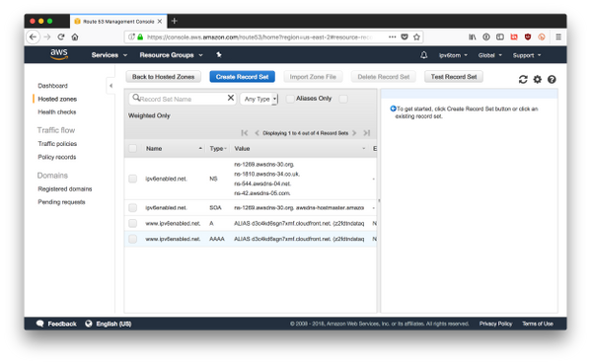Select the ipv6enabled.net. SOA value text
591x364 pixels.
[299, 207]
